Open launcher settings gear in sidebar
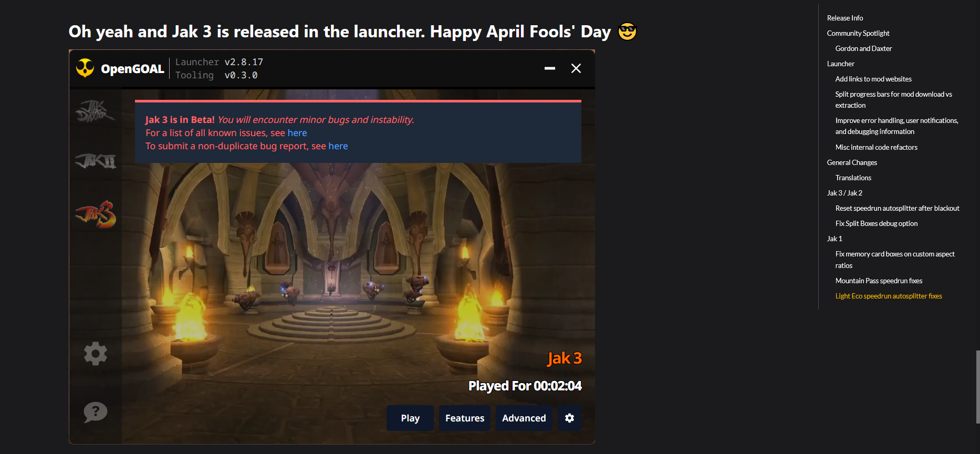This screenshot has width=980, height=454. coord(96,354)
